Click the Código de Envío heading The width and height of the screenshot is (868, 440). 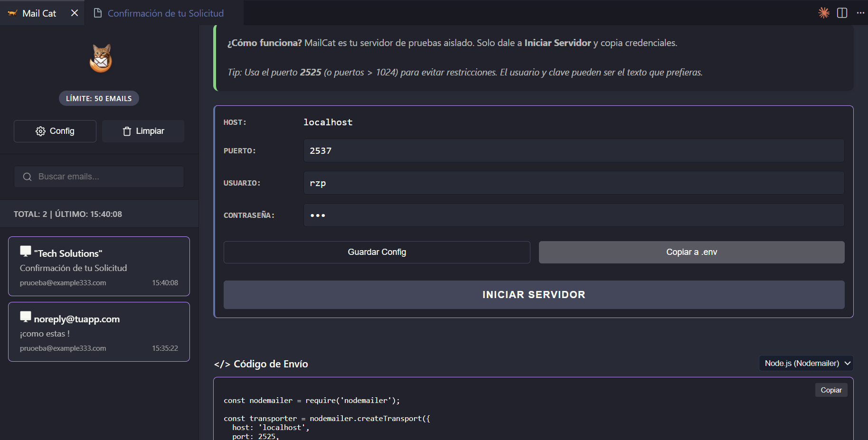click(261, 364)
